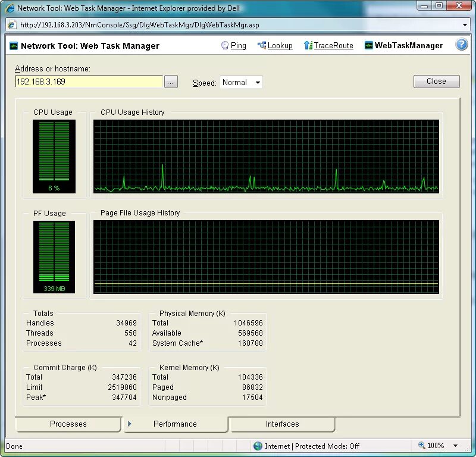The width and height of the screenshot is (476, 457).
Task: Click the System Cache value 160788
Action: tap(250, 343)
